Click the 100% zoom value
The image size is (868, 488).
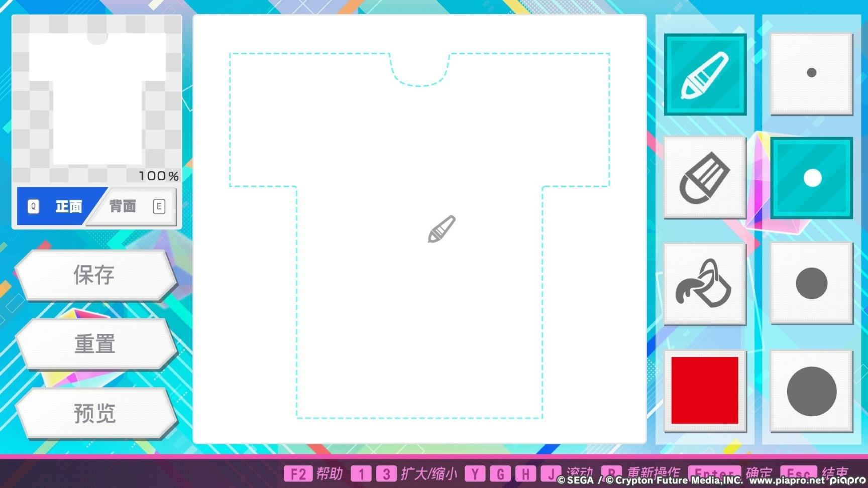[x=159, y=176]
